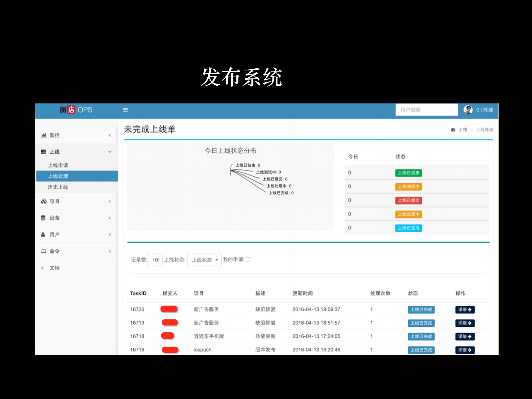The image size is (532, 399).
Task: Click the 命令 command icon
Action: click(44, 251)
